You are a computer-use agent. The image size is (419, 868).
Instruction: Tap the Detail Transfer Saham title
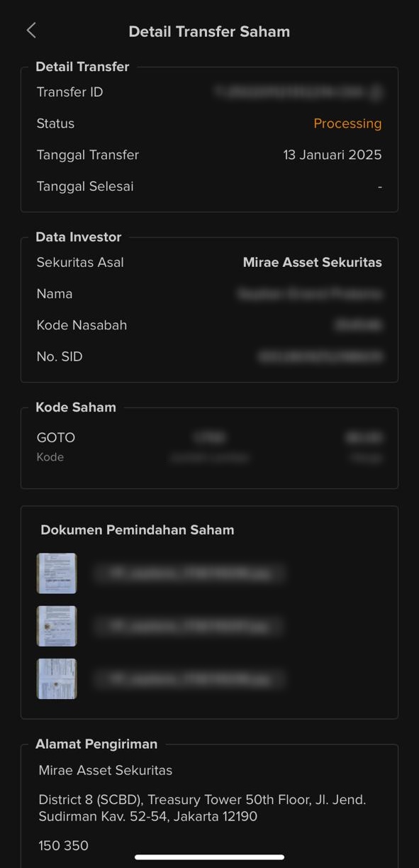pos(209,32)
